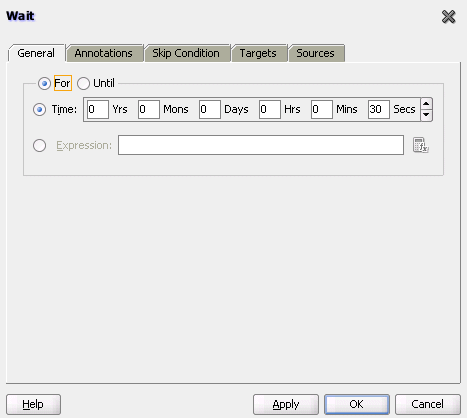
Task: Increment time with spinner up arrow
Action: (x=426, y=104)
